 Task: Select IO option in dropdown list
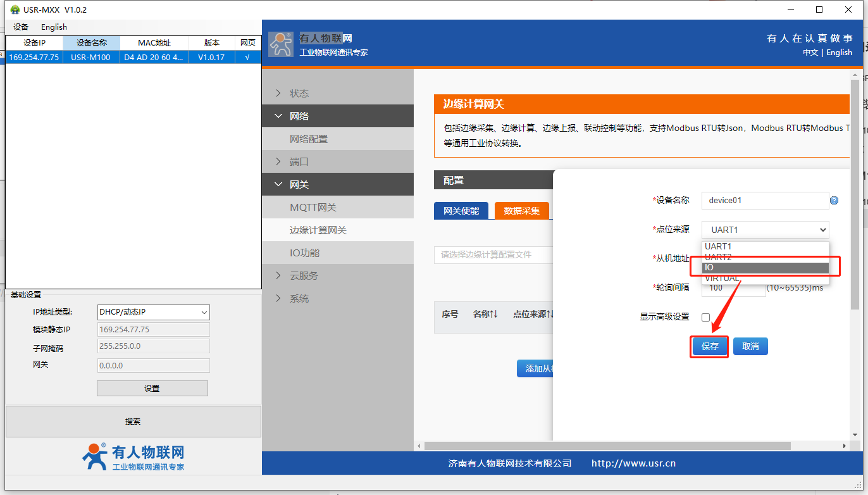[765, 268]
